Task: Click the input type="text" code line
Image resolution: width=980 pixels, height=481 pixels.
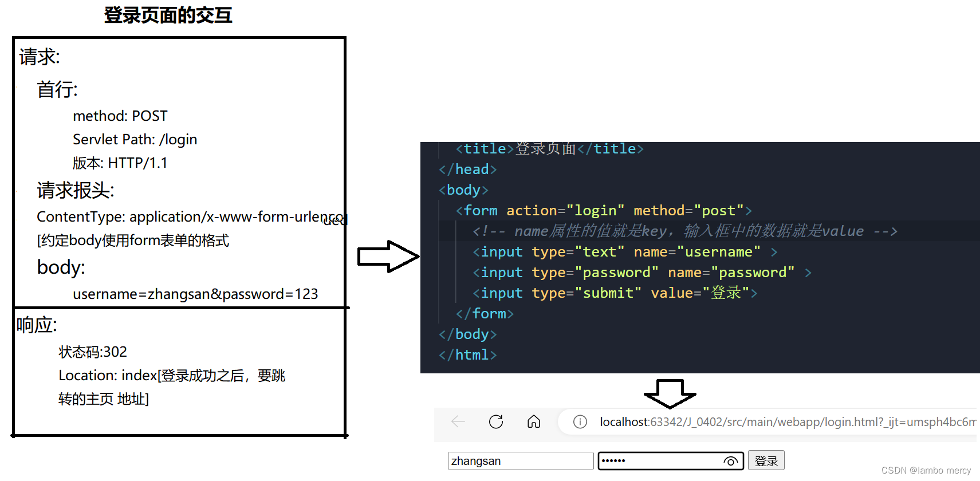Action: click(625, 252)
